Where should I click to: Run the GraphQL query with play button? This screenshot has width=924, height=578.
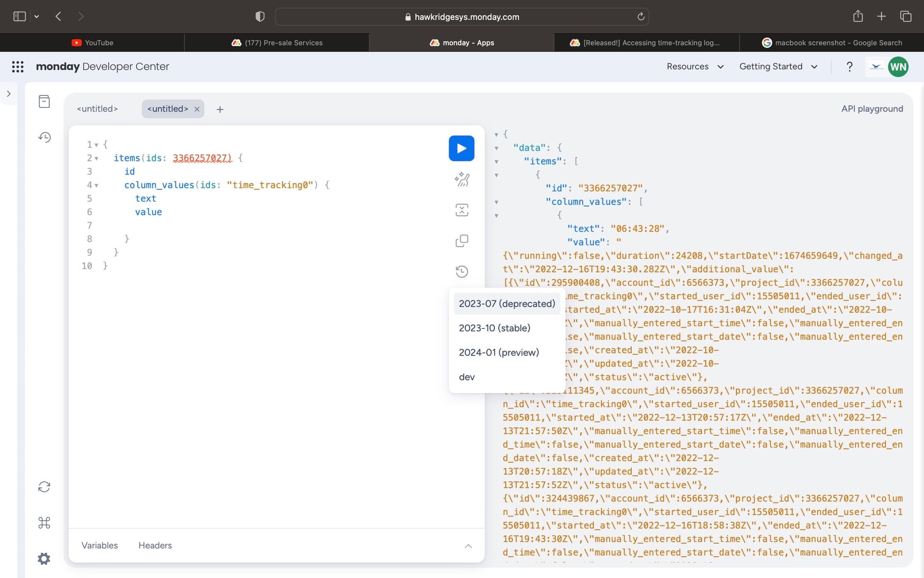[461, 148]
